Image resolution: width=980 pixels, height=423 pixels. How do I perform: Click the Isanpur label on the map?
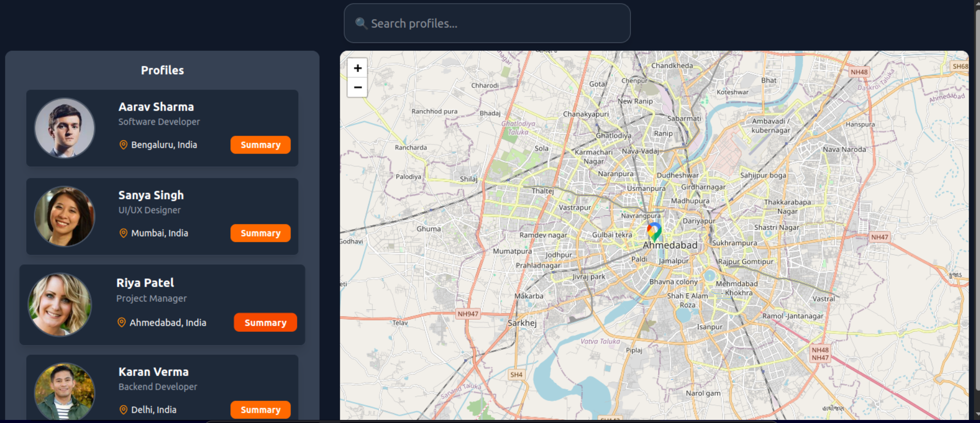710,327
